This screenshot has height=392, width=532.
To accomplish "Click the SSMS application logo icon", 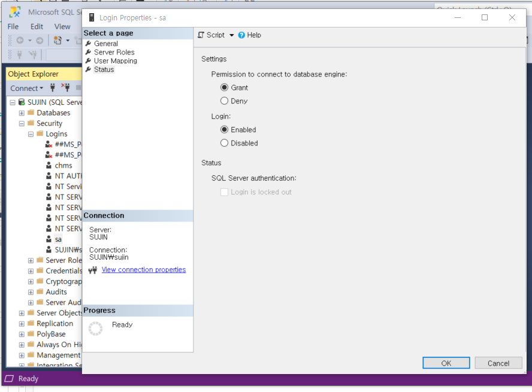I will pos(15,12).
